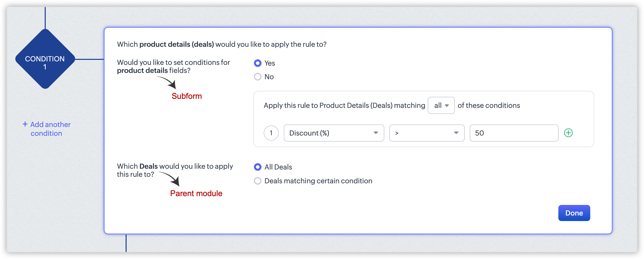This screenshot has width=644, height=259.
Task: Click the green plus add-criteria icon
Action: (568, 133)
